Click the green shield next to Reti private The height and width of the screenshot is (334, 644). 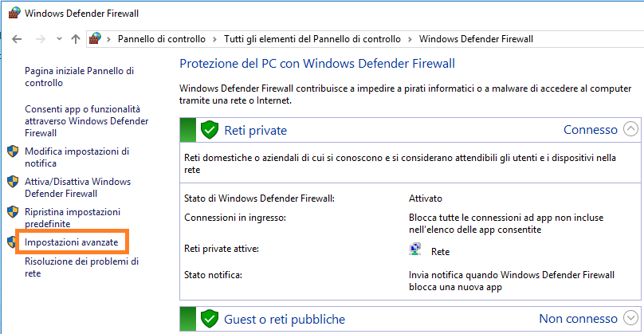[209, 130]
